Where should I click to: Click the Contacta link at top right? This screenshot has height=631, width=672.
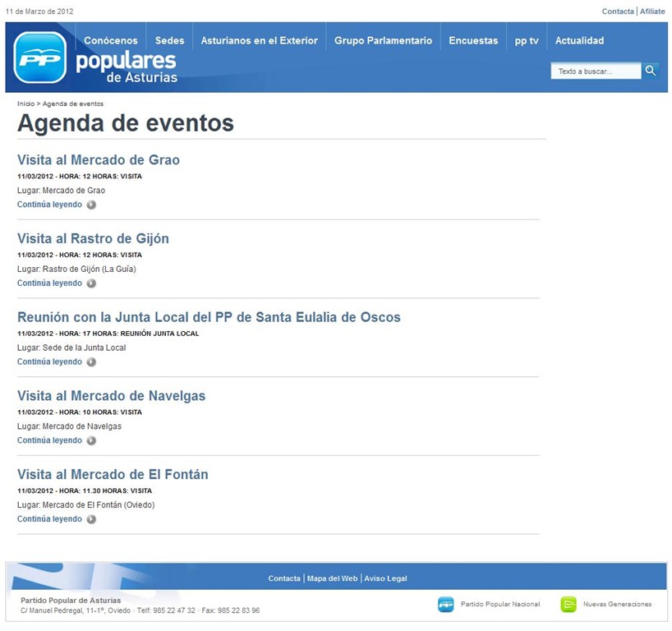tap(618, 12)
